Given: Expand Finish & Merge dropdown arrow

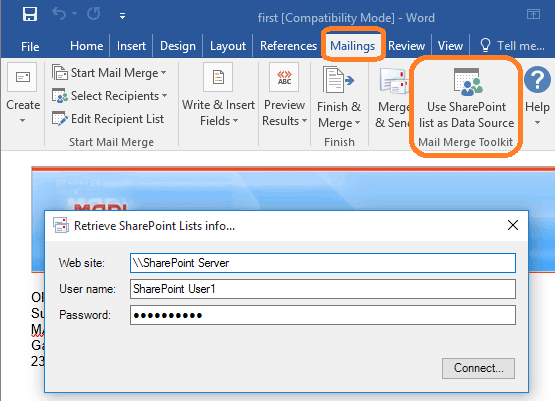Looking at the screenshot, I should [357, 123].
